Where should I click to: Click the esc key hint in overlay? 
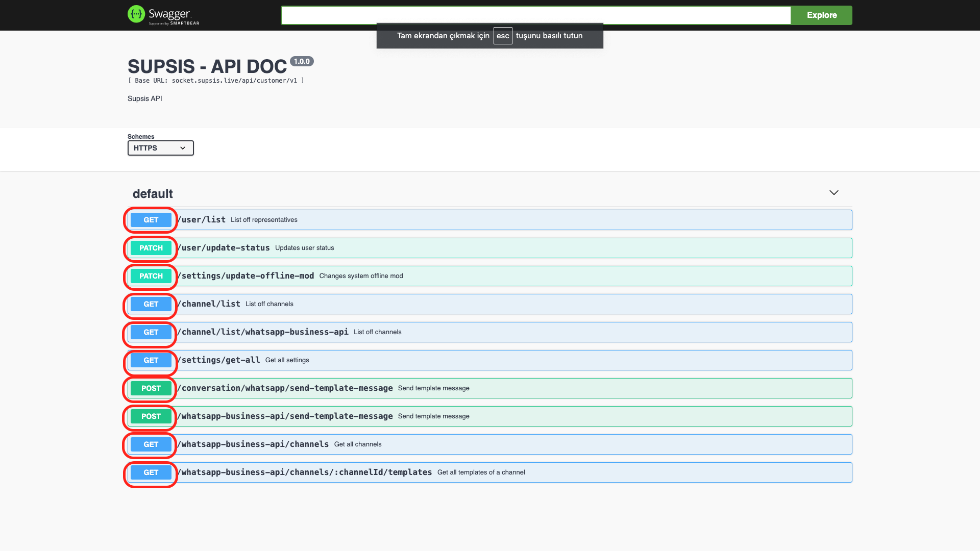pos(503,36)
